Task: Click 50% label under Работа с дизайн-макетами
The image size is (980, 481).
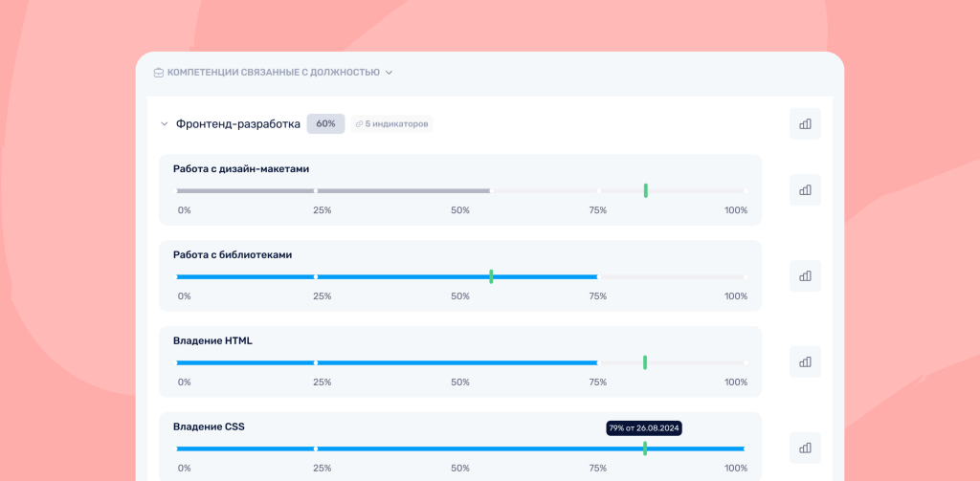Action: click(460, 210)
